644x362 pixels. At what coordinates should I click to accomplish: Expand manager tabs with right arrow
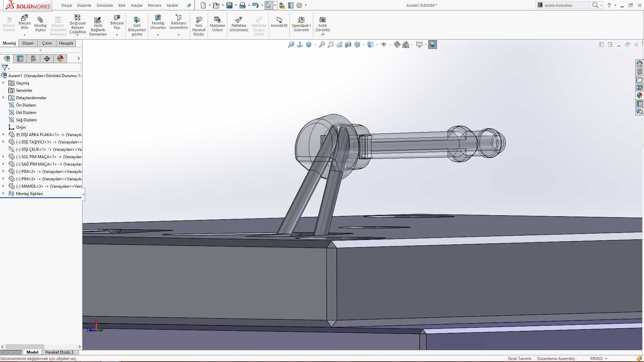click(78, 59)
